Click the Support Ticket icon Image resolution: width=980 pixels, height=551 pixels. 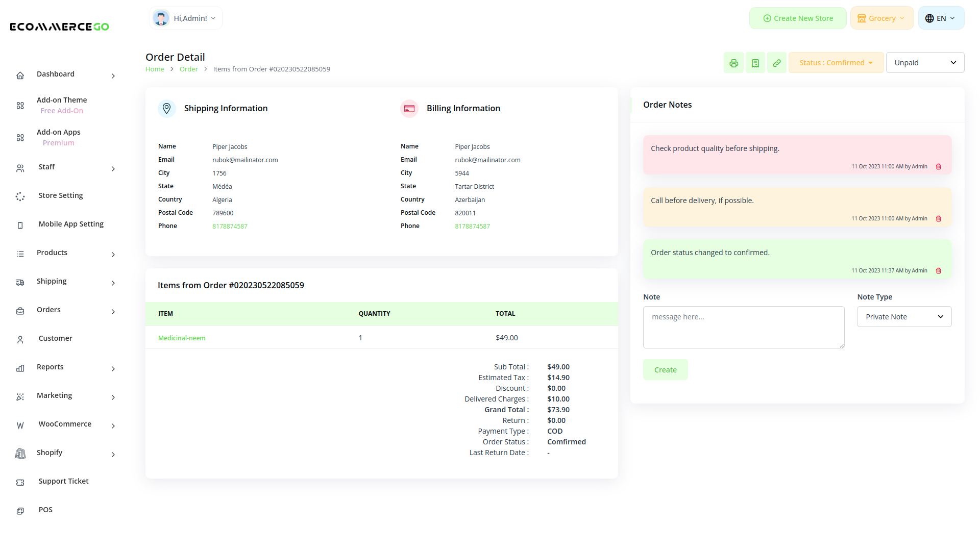click(x=20, y=482)
